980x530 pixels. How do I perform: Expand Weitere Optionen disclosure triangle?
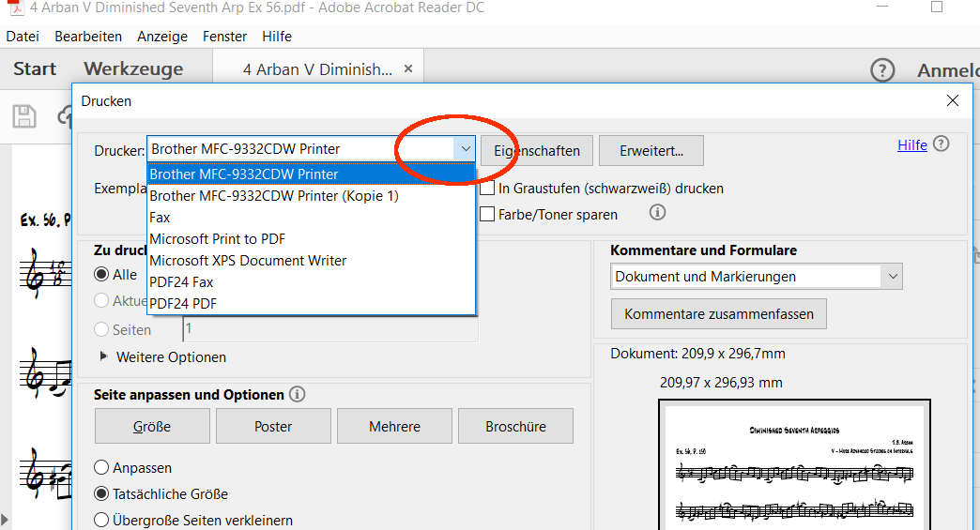(x=104, y=356)
